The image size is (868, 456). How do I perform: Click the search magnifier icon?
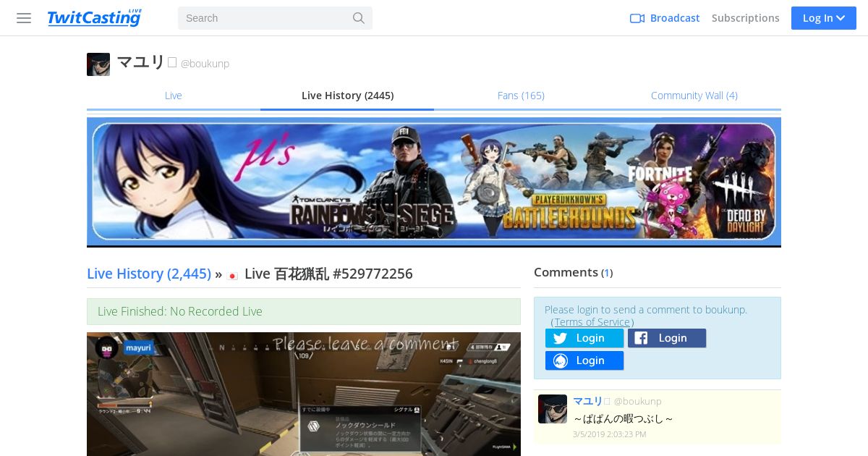coord(359,18)
